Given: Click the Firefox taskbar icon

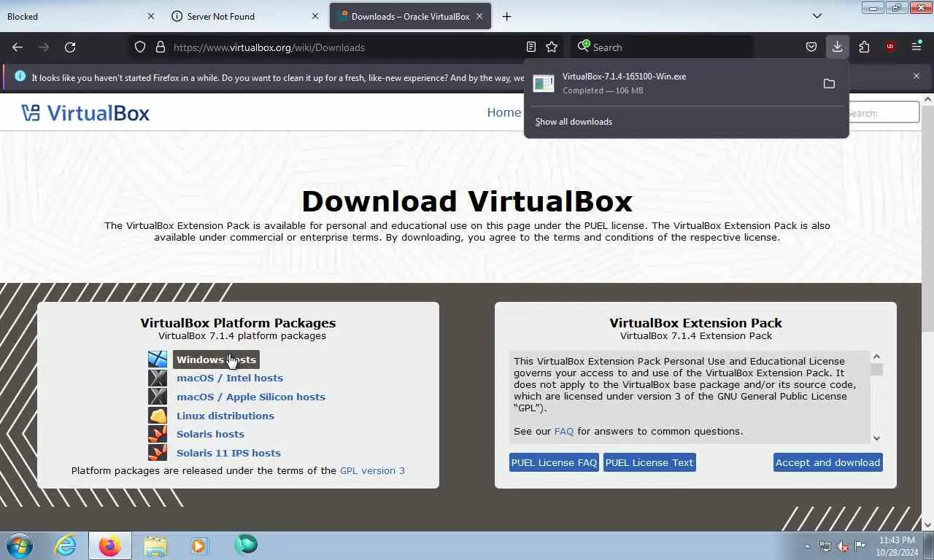Looking at the screenshot, I should click(110, 545).
